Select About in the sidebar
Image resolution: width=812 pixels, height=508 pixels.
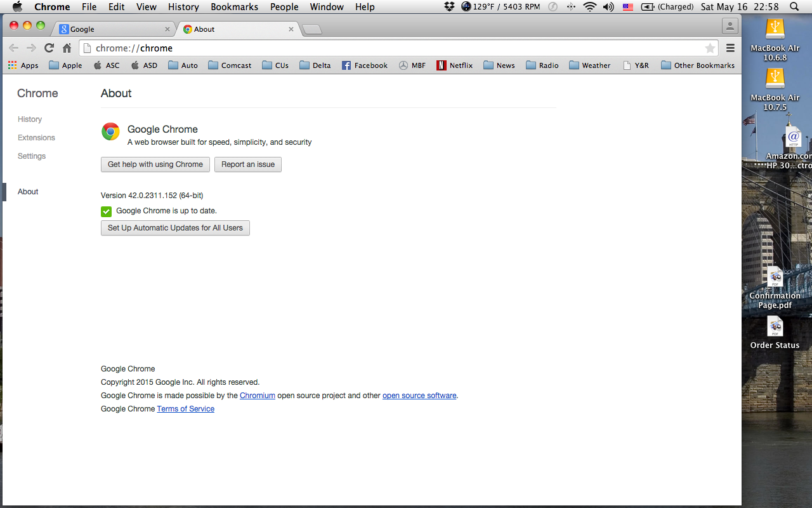[x=28, y=192]
